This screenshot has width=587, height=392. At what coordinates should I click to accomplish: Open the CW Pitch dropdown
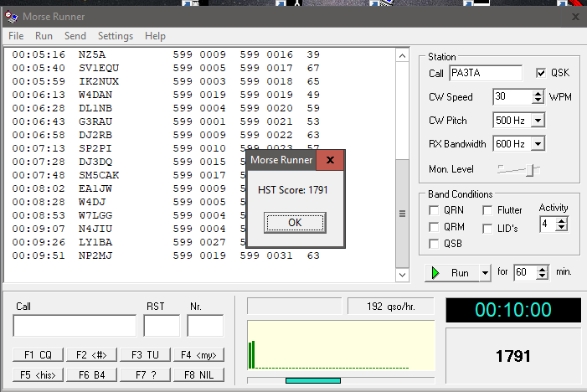538,121
